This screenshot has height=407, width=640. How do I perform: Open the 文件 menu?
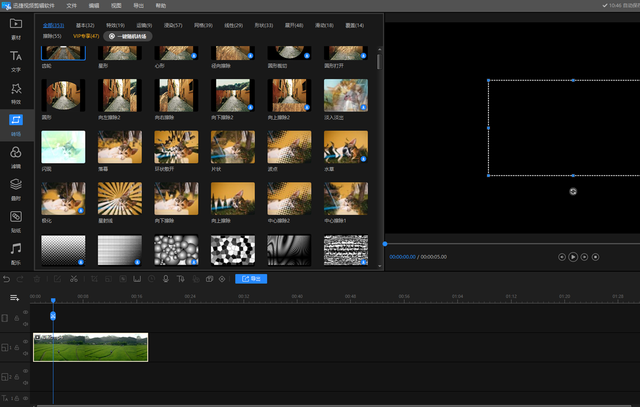(x=71, y=5)
